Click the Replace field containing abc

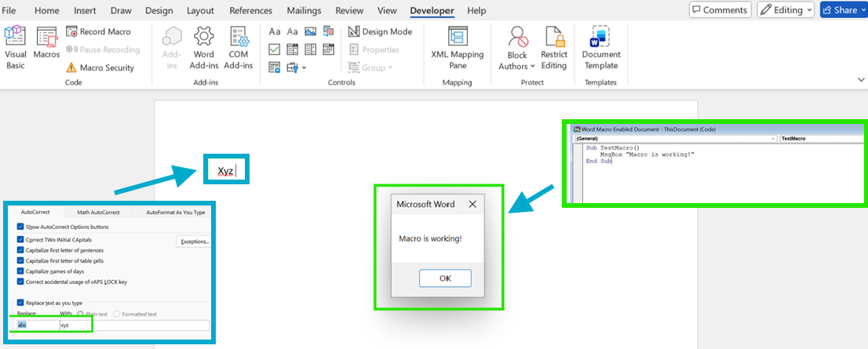pyautogui.click(x=37, y=325)
